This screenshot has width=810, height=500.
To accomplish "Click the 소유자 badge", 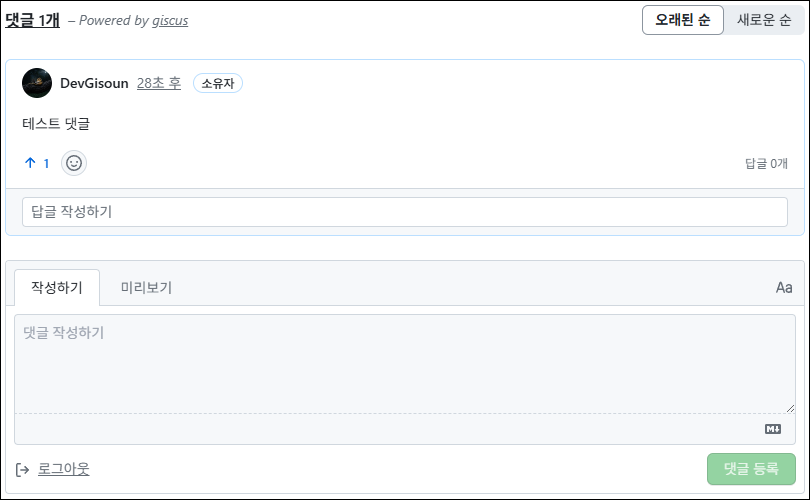I will click(218, 83).
